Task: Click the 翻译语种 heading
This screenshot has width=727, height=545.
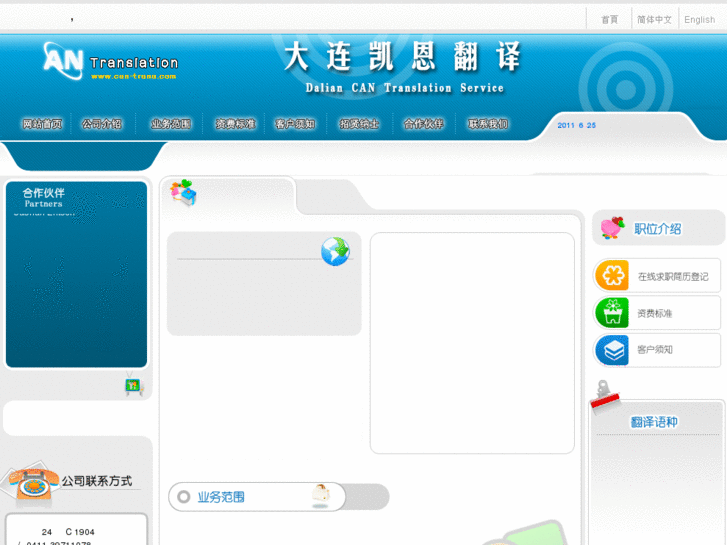Action: pos(654,422)
